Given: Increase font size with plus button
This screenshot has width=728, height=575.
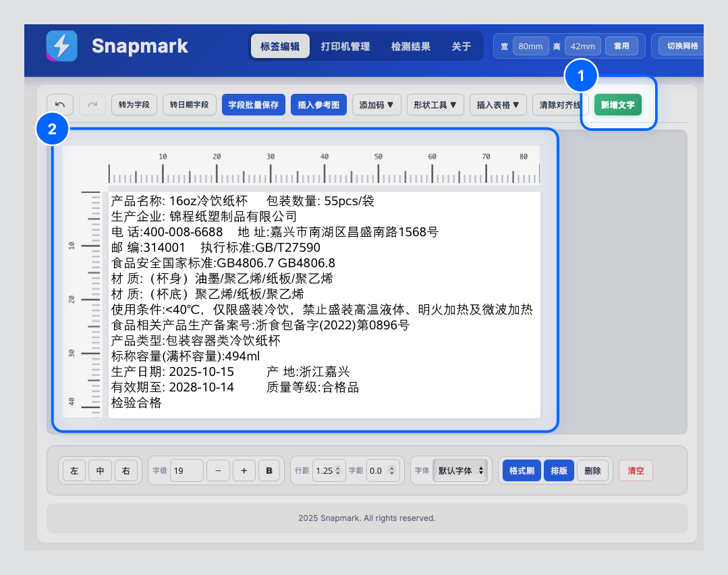Looking at the screenshot, I should pyautogui.click(x=244, y=470).
